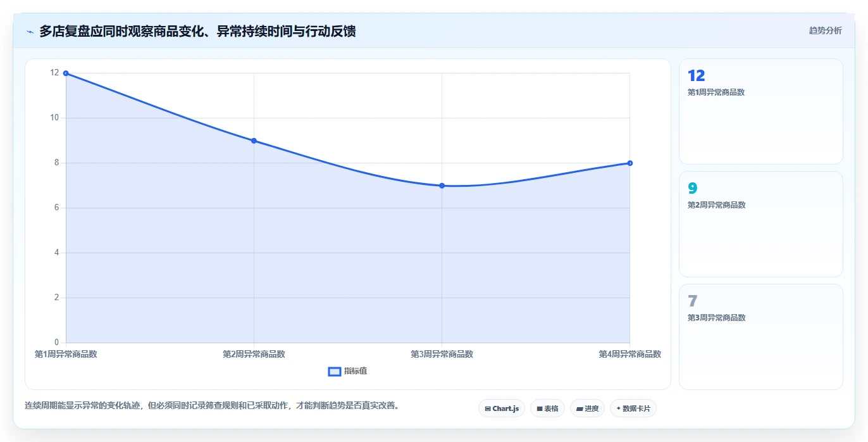Click the 第2周异常商品数 x-axis label
Image resolution: width=868 pixels, height=442 pixels.
pos(254,354)
